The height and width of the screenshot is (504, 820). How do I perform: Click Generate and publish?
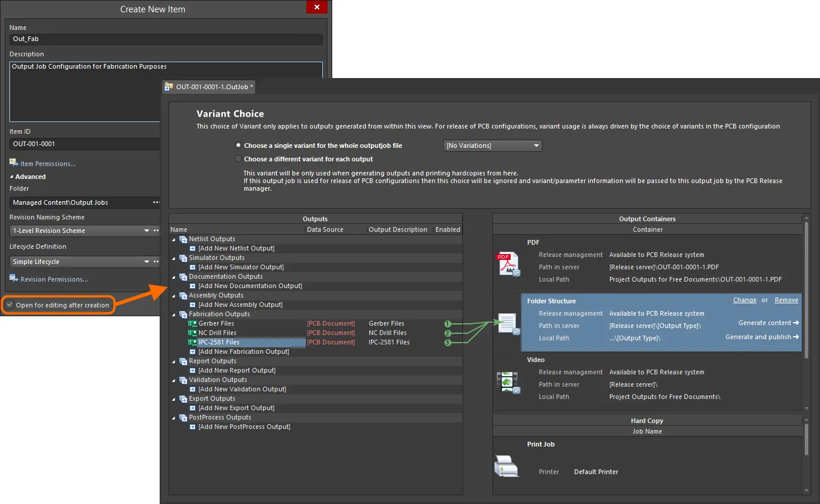(762, 337)
